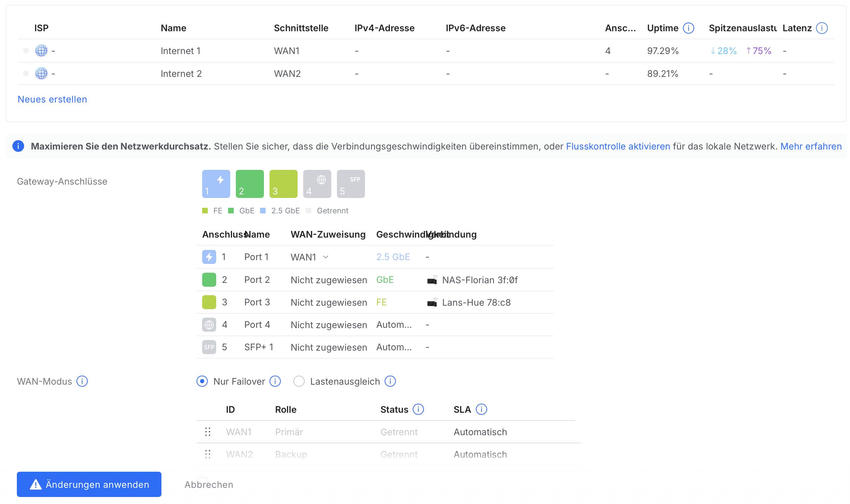
Task: Click info icon next to WAN-Modus label
Action: click(82, 381)
